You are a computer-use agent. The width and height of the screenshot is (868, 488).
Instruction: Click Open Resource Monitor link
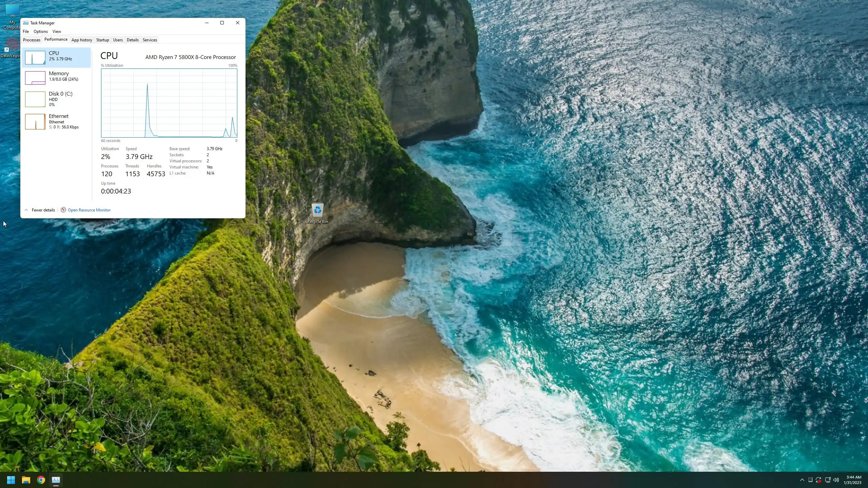point(89,210)
